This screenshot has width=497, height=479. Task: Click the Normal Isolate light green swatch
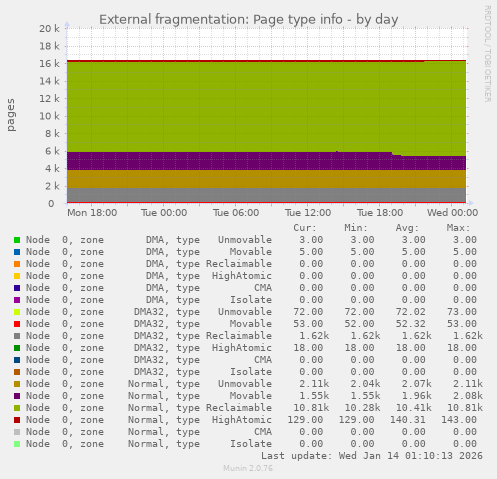point(17,444)
